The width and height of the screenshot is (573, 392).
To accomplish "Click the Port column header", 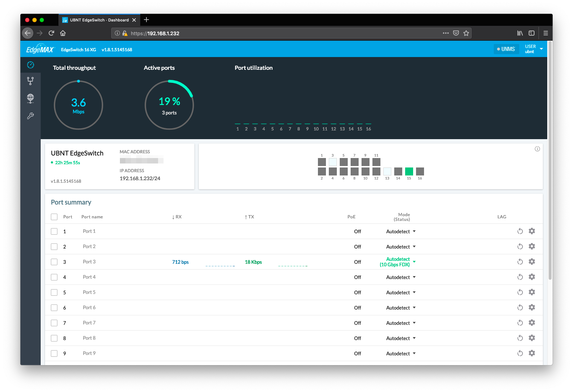I will (x=68, y=217).
